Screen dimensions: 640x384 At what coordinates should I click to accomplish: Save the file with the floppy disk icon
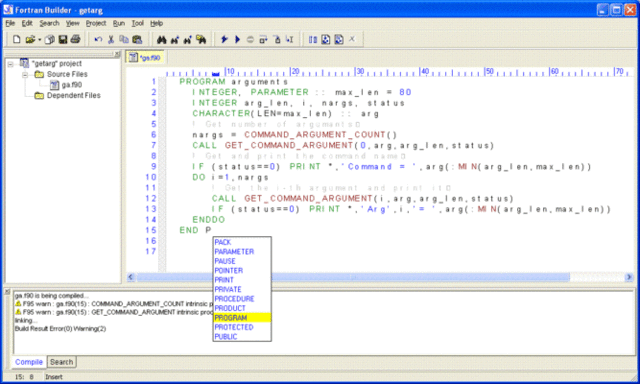pyautogui.click(x=62, y=40)
